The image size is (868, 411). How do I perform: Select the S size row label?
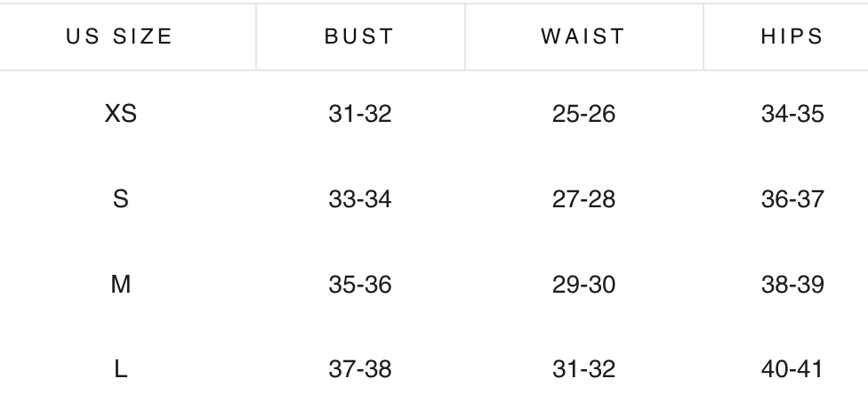121,199
